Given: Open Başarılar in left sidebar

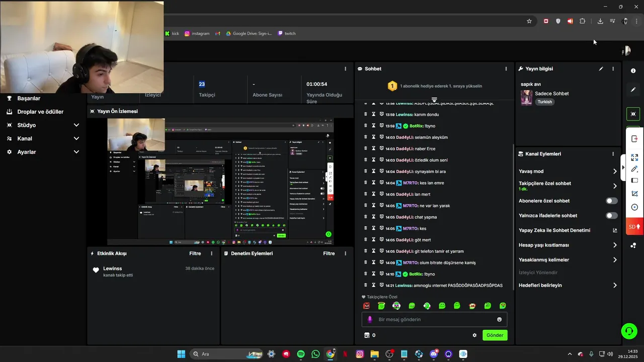Looking at the screenshot, I should point(29,99).
